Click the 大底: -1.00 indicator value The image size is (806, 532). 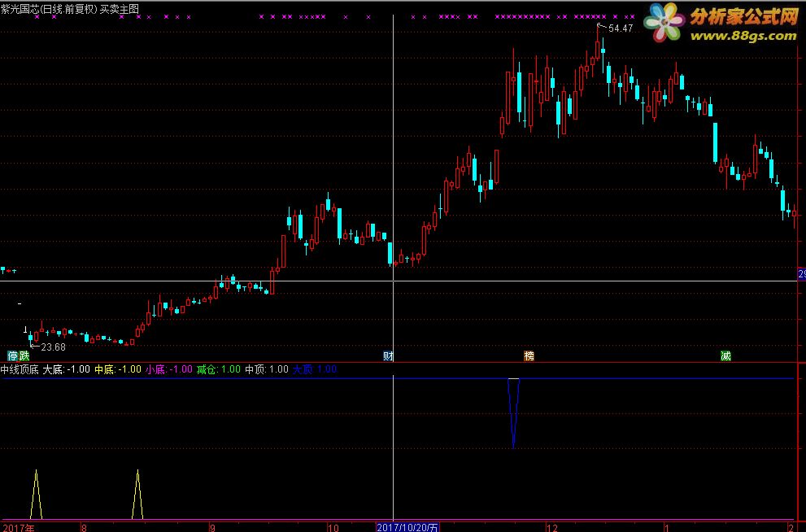(x=67, y=369)
